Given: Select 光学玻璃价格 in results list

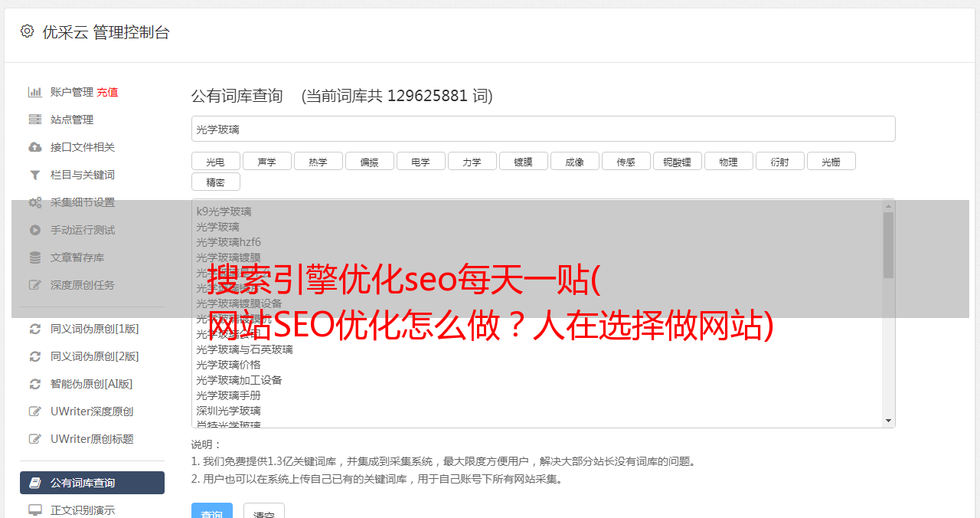Looking at the screenshot, I should pos(228,365).
